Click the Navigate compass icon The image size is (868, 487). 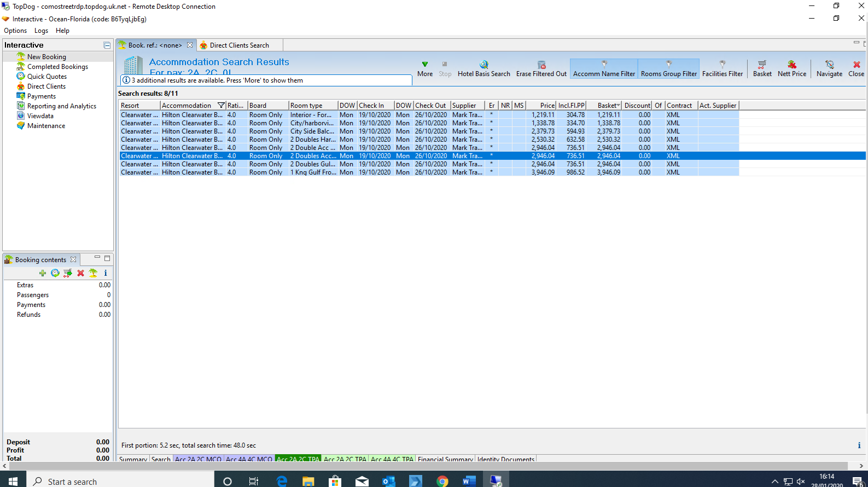click(x=830, y=65)
